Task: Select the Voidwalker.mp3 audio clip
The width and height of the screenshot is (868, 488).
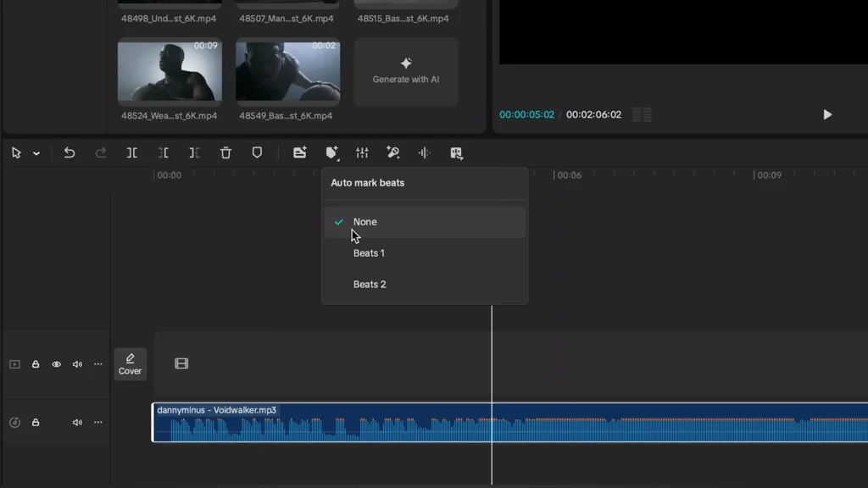Action: click(x=339, y=422)
